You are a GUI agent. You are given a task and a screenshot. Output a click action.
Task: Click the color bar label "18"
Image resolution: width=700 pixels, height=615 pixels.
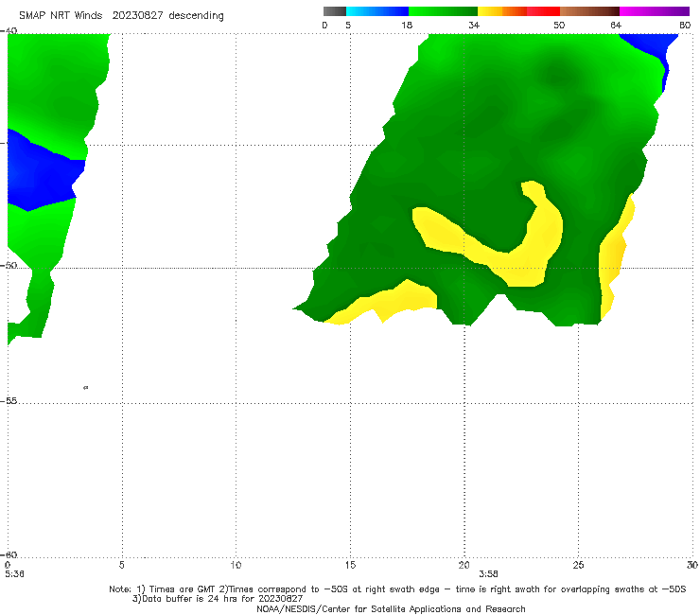click(x=407, y=25)
